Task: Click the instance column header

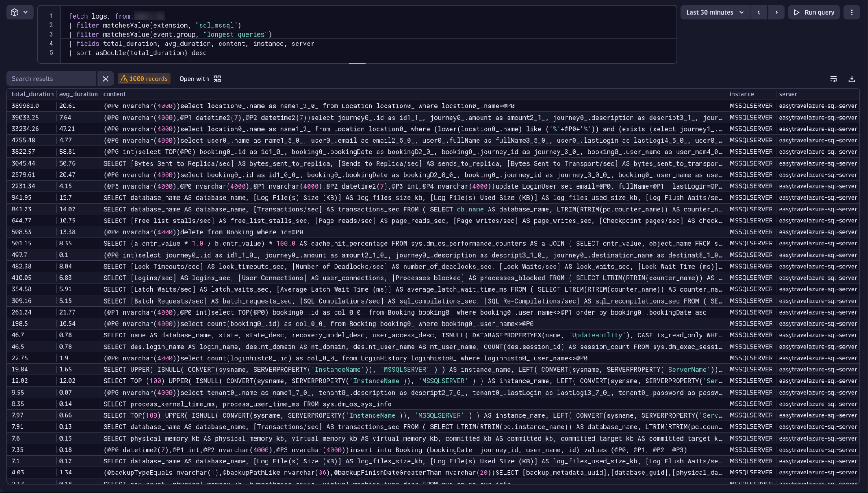Action: (x=741, y=94)
